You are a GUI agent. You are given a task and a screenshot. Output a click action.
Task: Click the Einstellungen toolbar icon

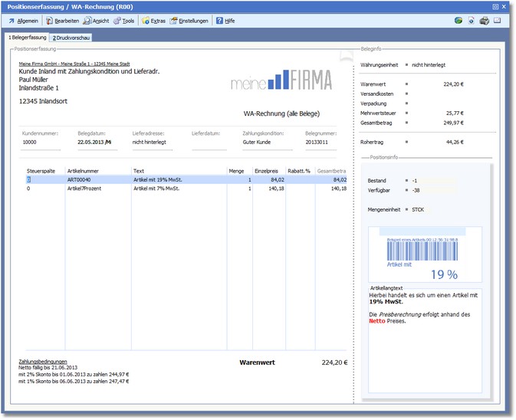coord(174,21)
